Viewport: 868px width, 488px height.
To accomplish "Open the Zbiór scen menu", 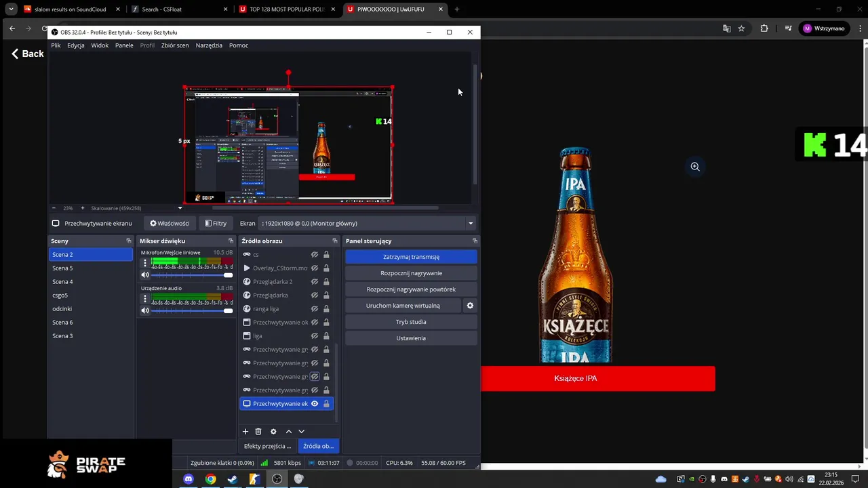I will (x=175, y=45).
